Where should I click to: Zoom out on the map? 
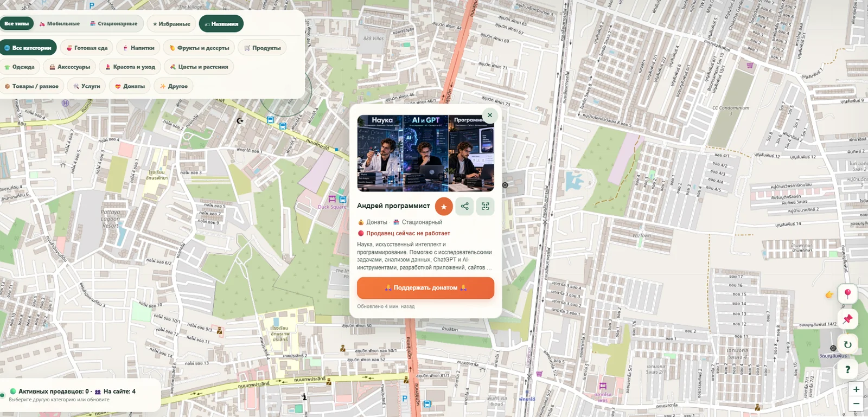856,403
